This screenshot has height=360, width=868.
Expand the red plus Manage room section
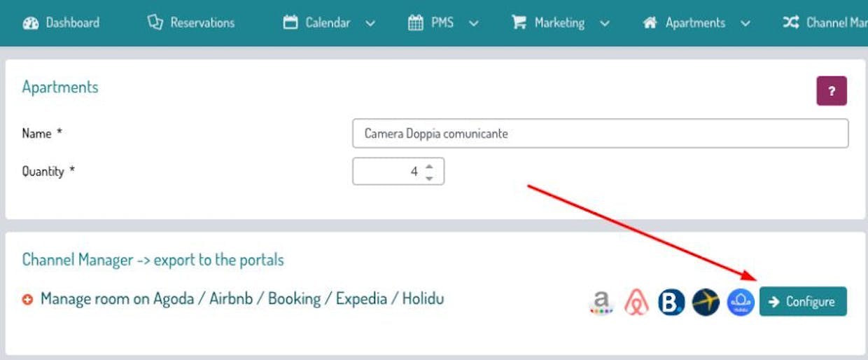28,300
